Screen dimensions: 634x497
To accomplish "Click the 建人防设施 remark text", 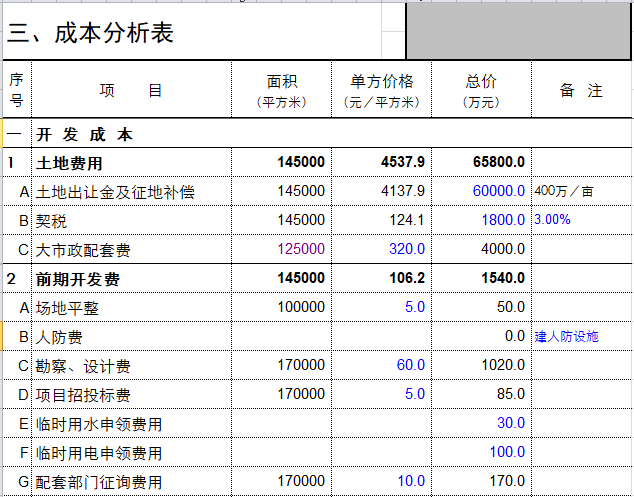I will click(566, 337).
